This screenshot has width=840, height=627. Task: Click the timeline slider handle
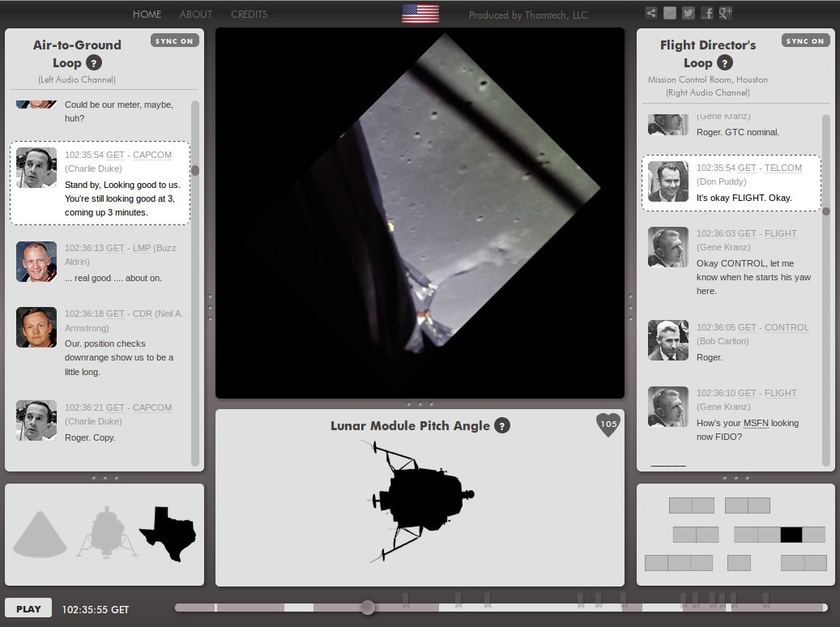(x=368, y=608)
